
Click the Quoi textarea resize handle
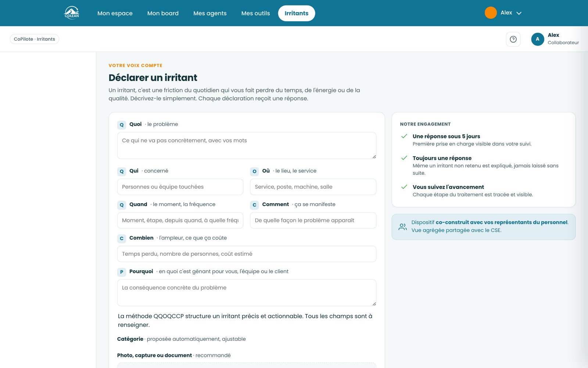point(374,157)
